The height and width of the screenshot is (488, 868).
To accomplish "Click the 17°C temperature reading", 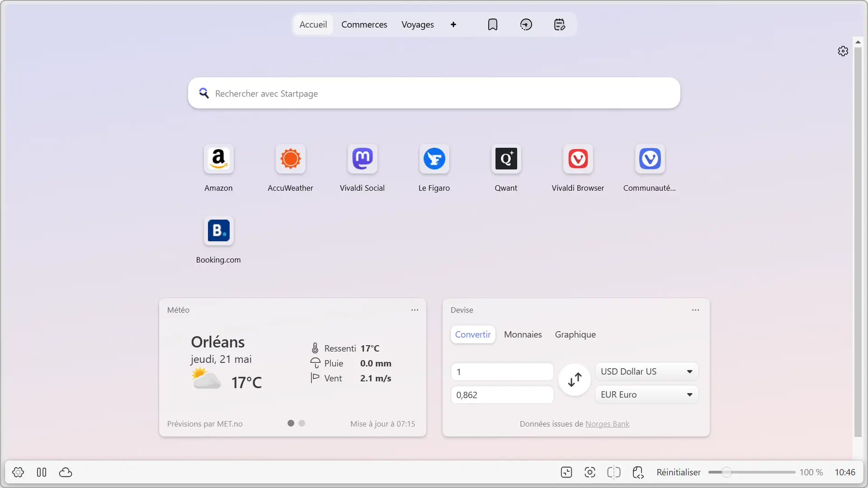I will pos(246,383).
